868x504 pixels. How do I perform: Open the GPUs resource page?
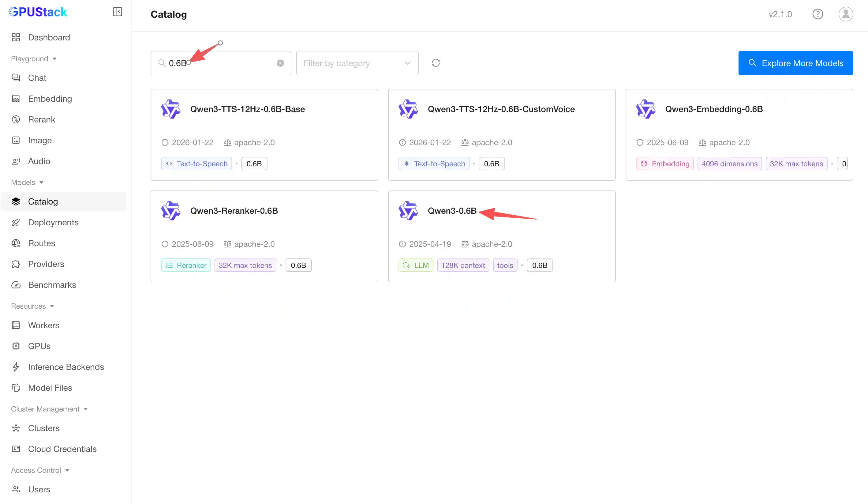pos(39,346)
